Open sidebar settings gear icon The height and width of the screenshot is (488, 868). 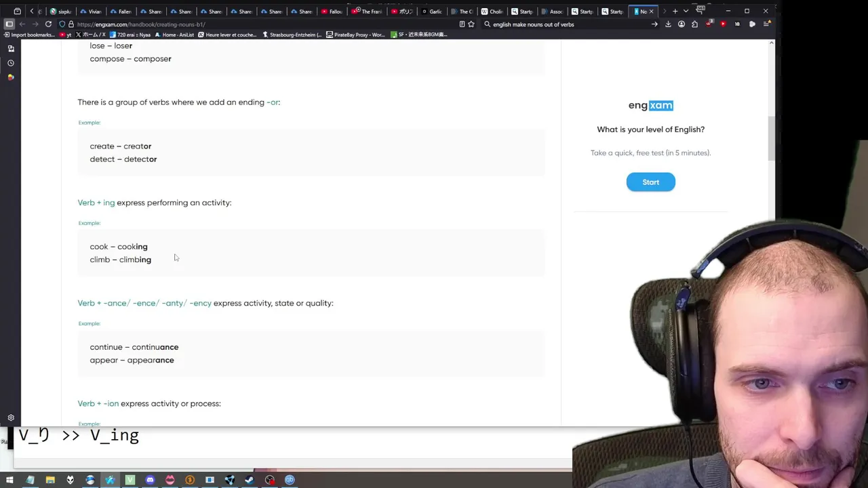pos(10,418)
